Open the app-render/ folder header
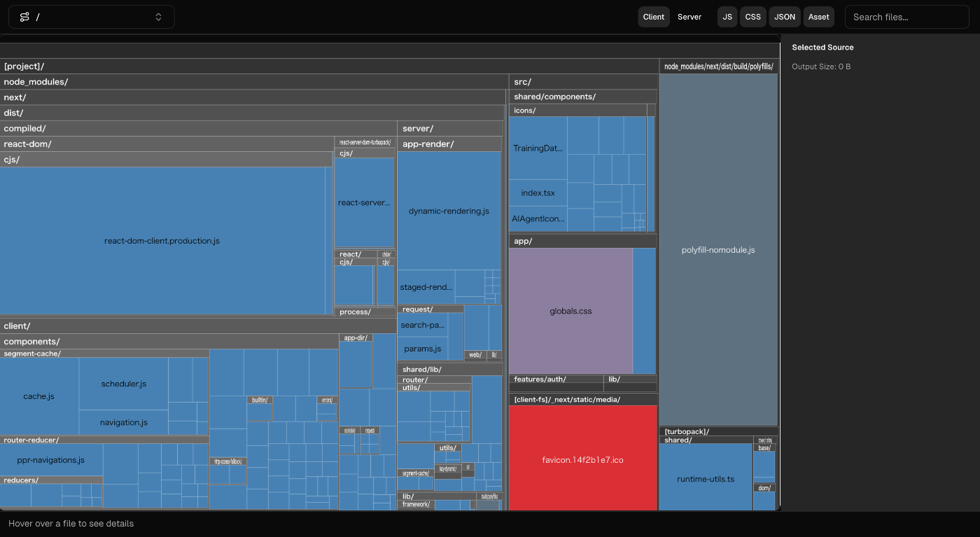Viewport: 980px width, 537px height. tap(449, 144)
